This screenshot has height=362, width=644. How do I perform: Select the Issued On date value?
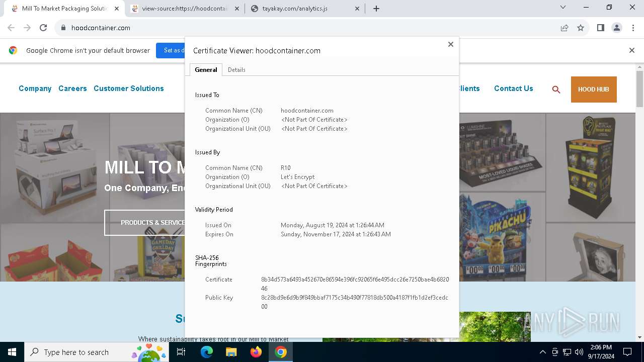[333, 225]
